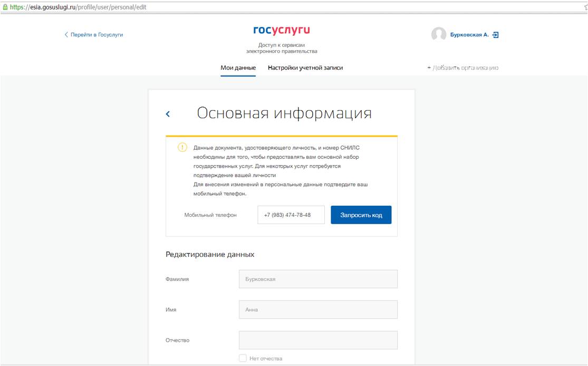Viewport: 588px width, 366px height.
Task: Click the empty Отчество field
Action: 319,340
